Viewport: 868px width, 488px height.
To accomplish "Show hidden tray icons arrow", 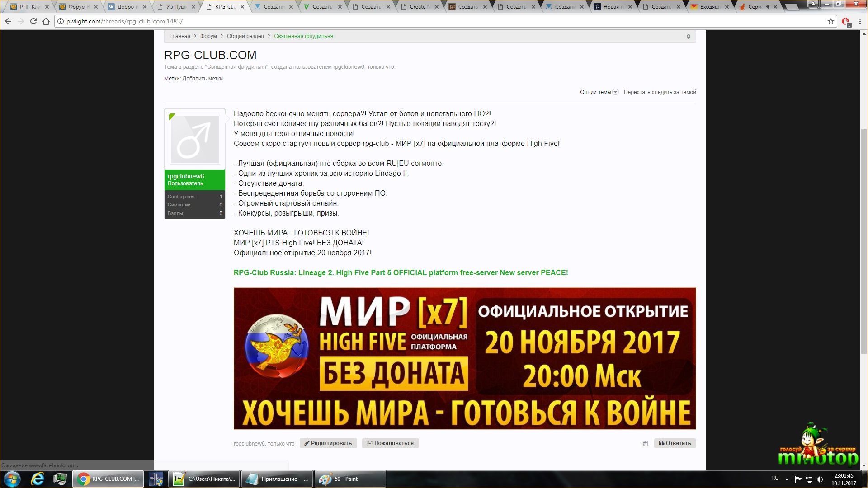I will 787,479.
